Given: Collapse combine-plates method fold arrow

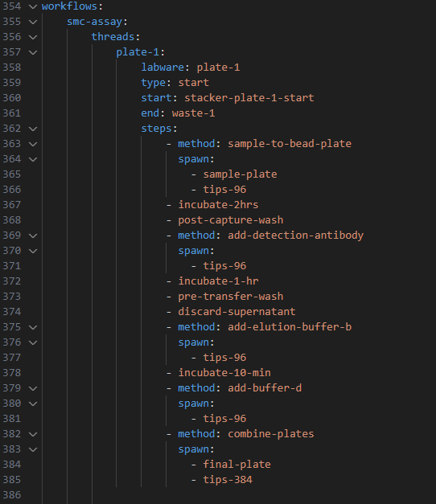Looking at the screenshot, I should [33, 434].
